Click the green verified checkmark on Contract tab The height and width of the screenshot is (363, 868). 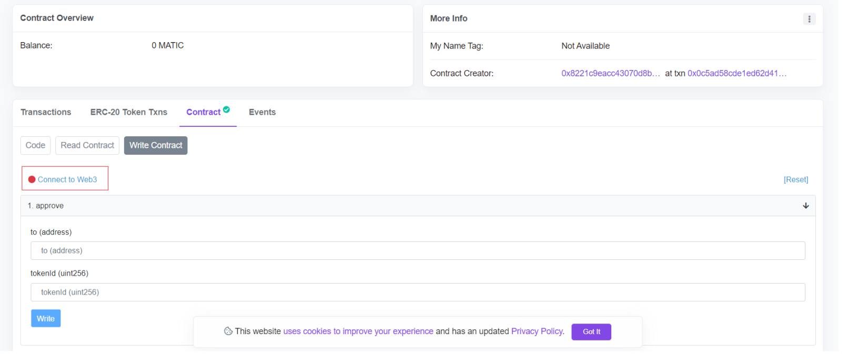226,109
